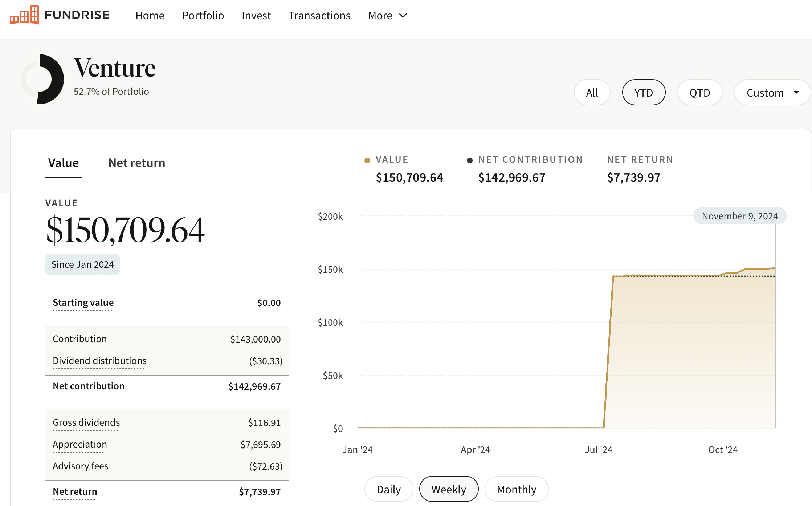Click the FUNDRISE wordmark
Viewport: 812px width, 506px height.
click(x=77, y=15)
